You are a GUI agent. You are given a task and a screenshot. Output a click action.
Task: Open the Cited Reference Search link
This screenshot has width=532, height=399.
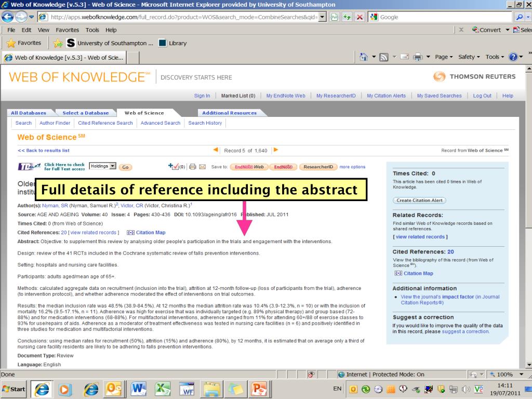tap(105, 123)
